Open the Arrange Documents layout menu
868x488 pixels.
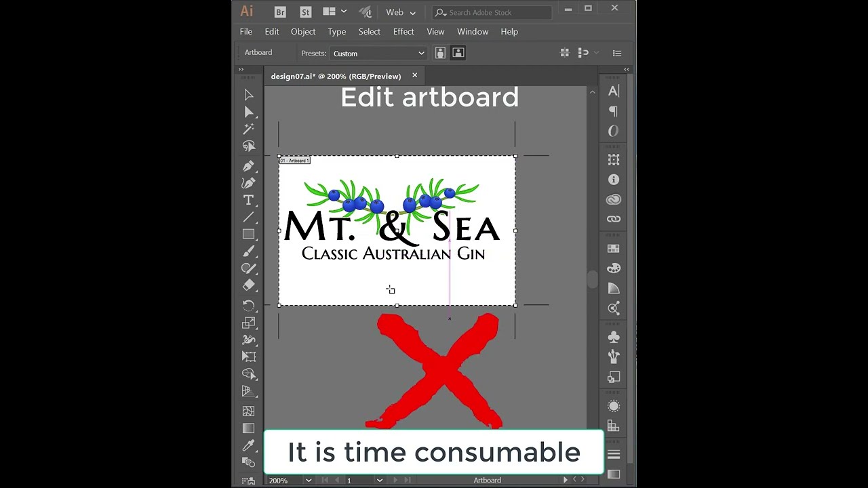pos(335,12)
